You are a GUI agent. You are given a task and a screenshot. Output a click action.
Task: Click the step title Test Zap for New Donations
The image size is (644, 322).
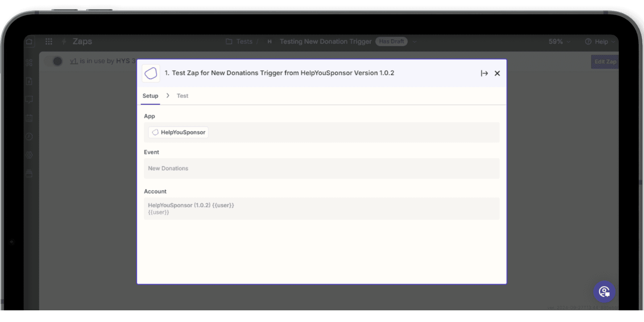279,73
